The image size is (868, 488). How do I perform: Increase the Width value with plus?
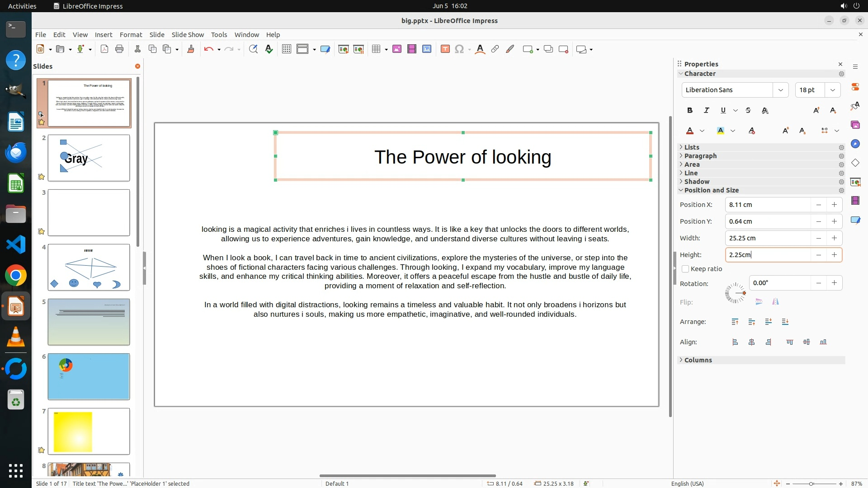[834, 238]
